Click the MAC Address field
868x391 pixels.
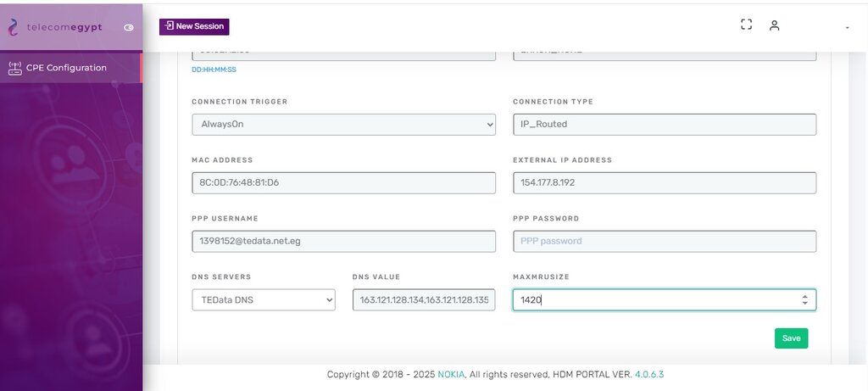coord(344,182)
